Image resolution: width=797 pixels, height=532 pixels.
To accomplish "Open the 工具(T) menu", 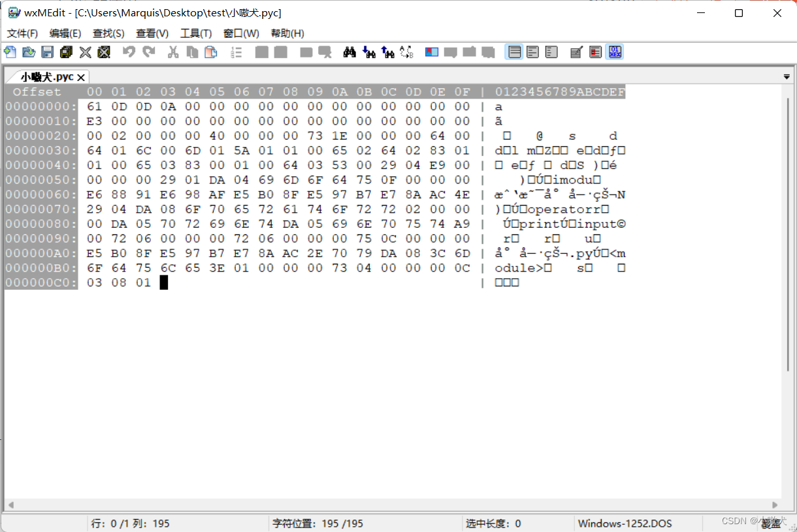I will click(195, 33).
